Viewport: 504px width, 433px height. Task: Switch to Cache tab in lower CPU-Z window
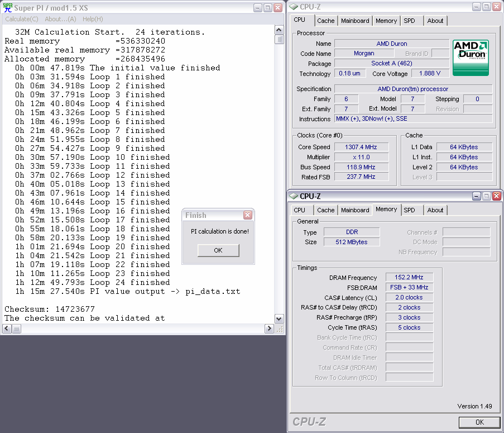point(325,210)
